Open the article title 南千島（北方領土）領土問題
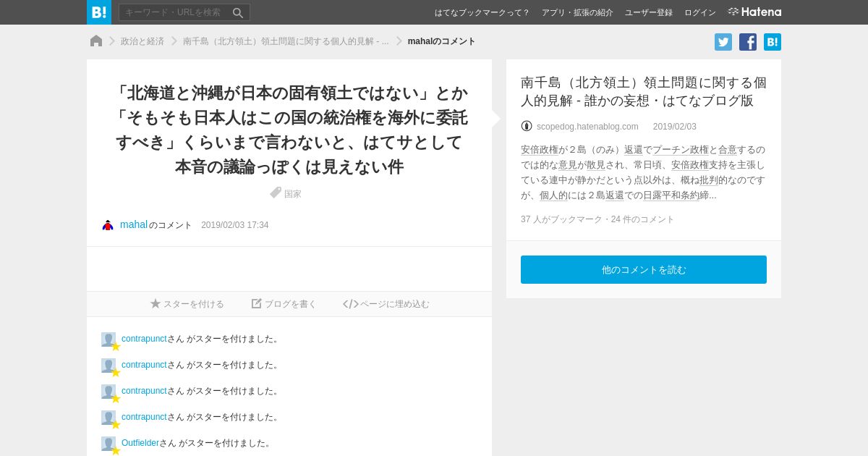868x456 pixels. [x=644, y=91]
